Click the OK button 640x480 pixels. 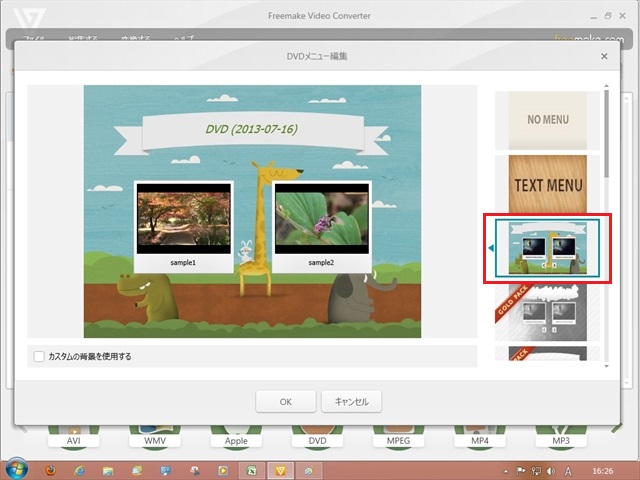point(285,401)
